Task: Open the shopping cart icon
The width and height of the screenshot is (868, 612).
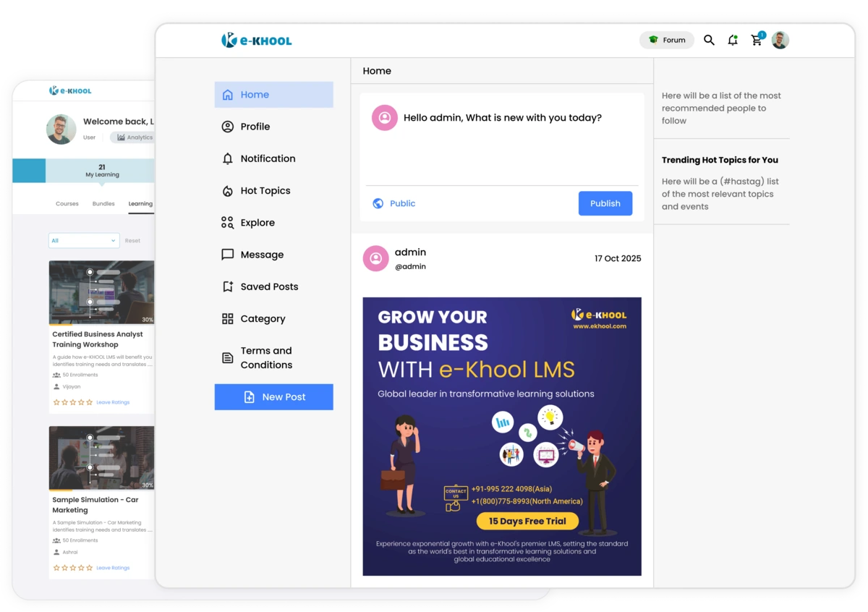Action: point(756,41)
